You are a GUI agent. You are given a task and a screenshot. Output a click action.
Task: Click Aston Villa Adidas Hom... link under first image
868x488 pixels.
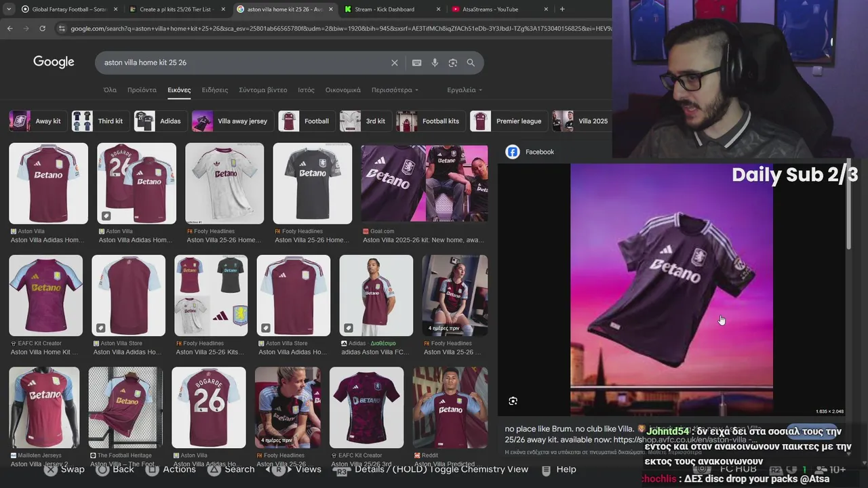[x=48, y=240]
